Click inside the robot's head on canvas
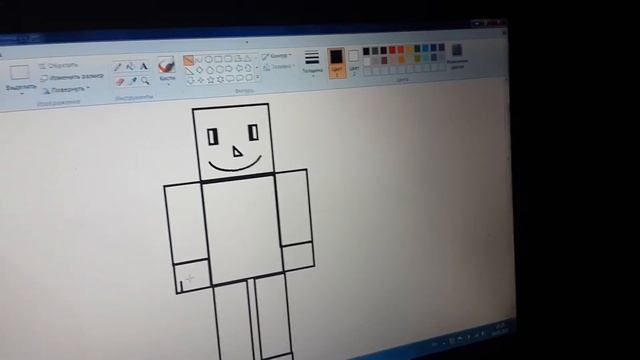This screenshot has width=640, height=360. pos(233,141)
